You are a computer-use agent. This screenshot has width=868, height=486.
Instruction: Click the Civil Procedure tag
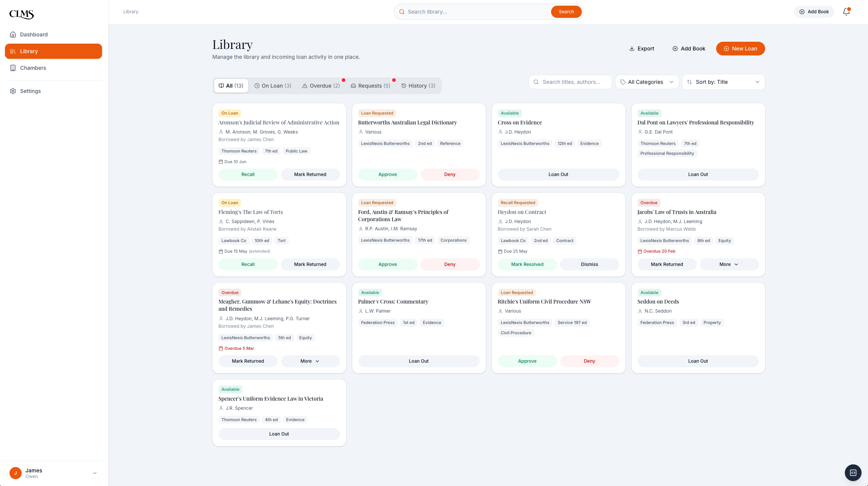click(x=516, y=333)
